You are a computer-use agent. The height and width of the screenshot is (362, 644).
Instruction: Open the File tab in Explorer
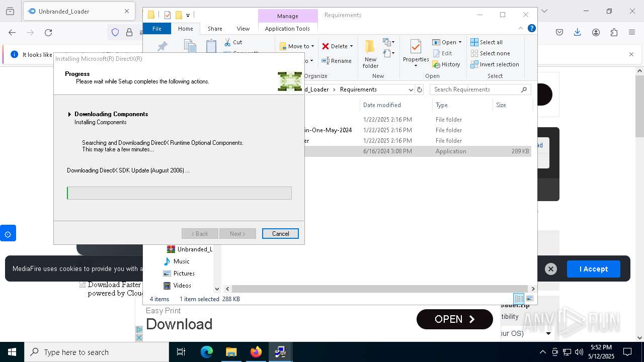click(x=157, y=29)
